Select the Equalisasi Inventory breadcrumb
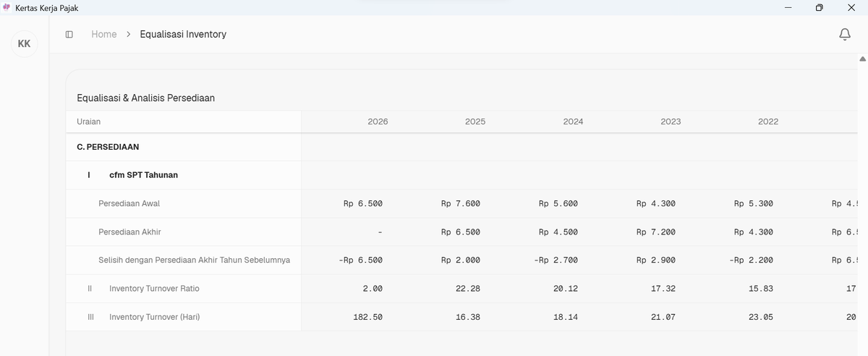This screenshot has width=868, height=356. [x=183, y=34]
